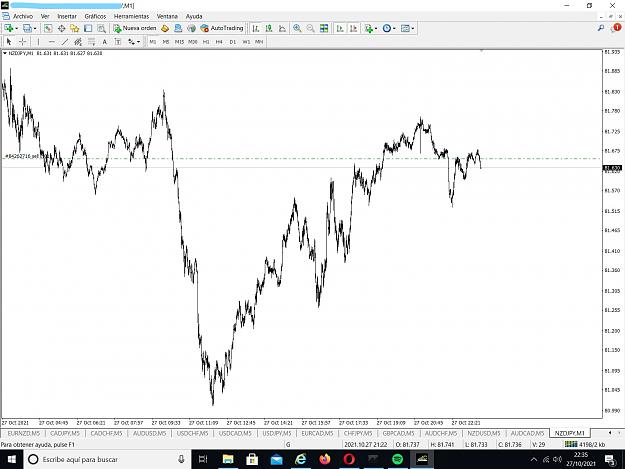Open the Data Window crosshair-target icon
The height and width of the screenshot is (469, 625).
[61, 28]
